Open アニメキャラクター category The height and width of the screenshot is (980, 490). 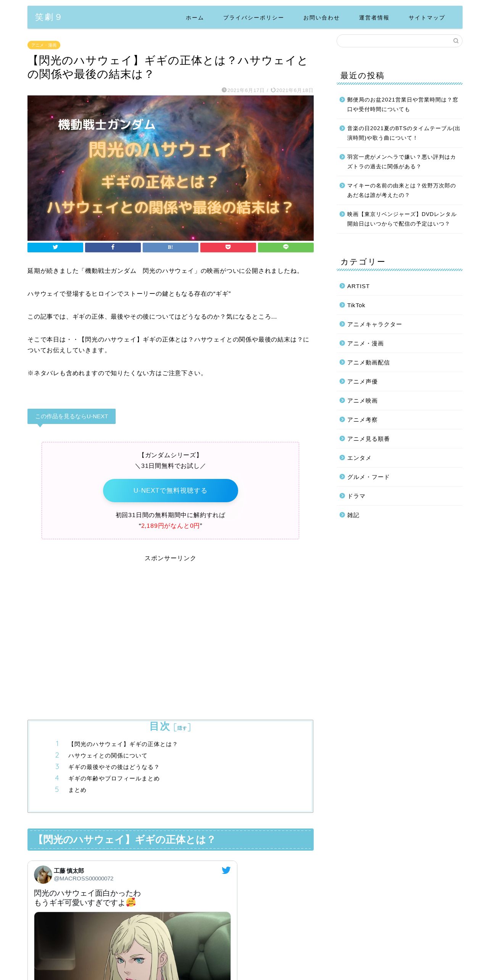coord(374,324)
